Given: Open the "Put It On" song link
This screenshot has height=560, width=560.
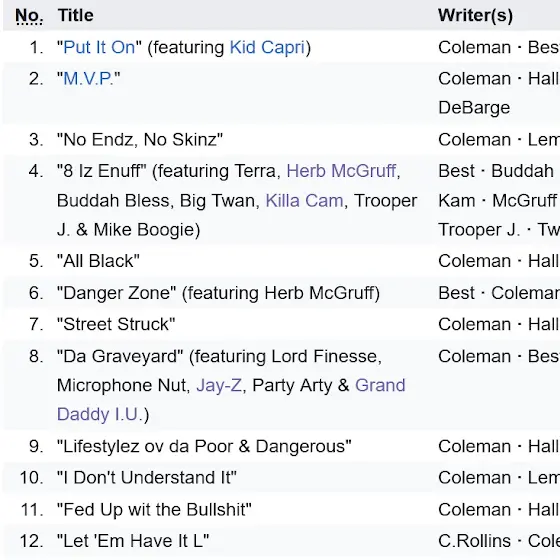Looking at the screenshot, I should coord(99,47).
